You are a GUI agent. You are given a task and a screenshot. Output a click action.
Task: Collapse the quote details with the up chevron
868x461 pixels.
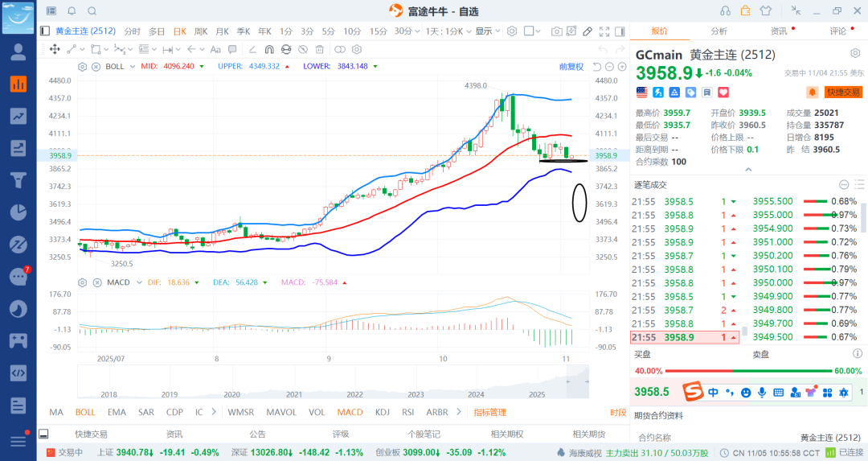(748, 170)
